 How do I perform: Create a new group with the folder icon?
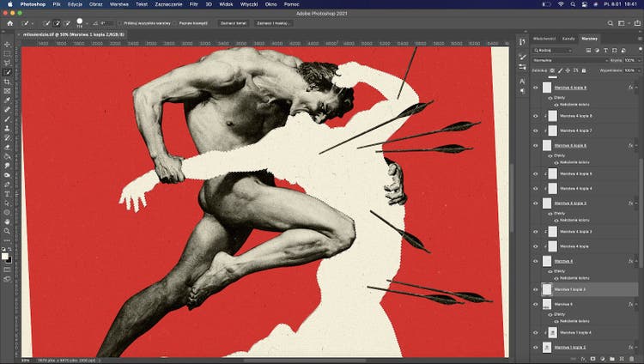point(612,359)
